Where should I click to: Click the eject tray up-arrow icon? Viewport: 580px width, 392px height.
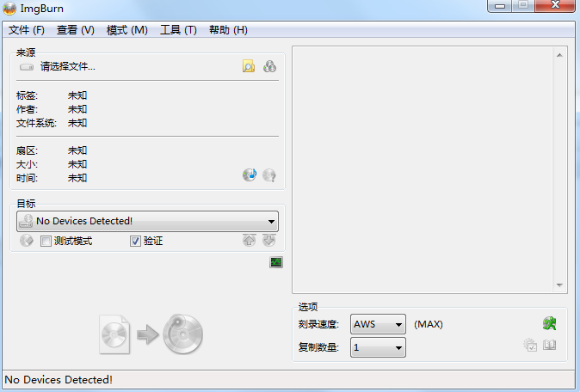tap(249, 241)
